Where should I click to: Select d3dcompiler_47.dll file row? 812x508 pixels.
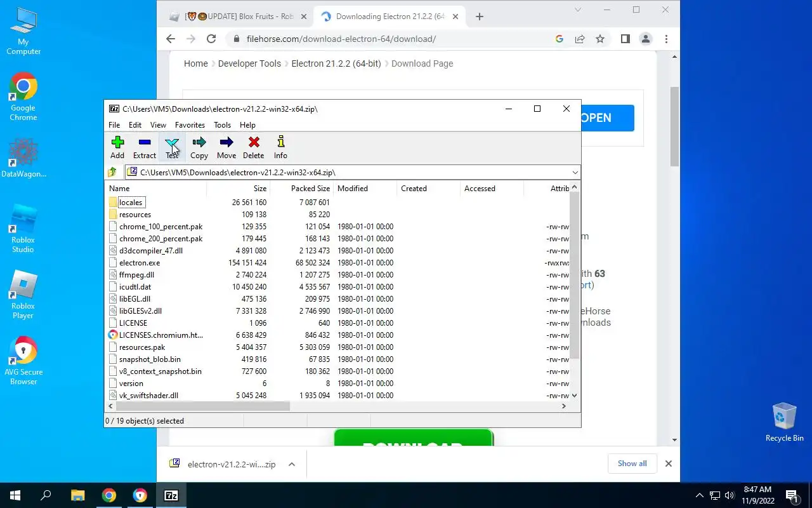pyautogui.click(x=151, y=251)
